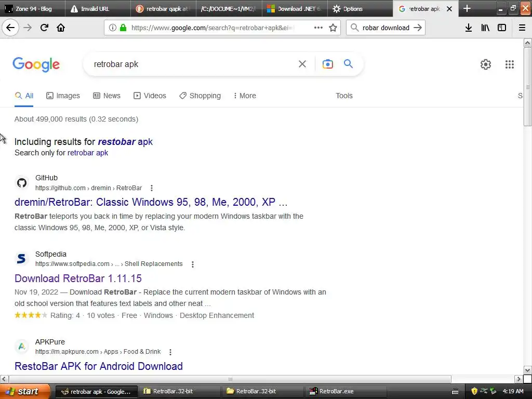Open a new browser tab
Image resolution: width=532 pixels, height=399 pixels.
click(467, 8)
